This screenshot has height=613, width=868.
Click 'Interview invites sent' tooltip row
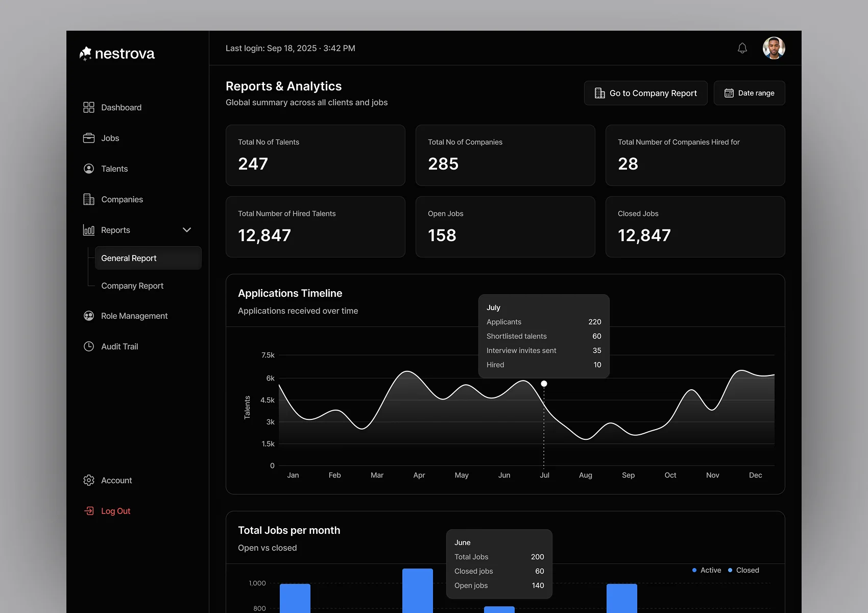pos(544,350)
